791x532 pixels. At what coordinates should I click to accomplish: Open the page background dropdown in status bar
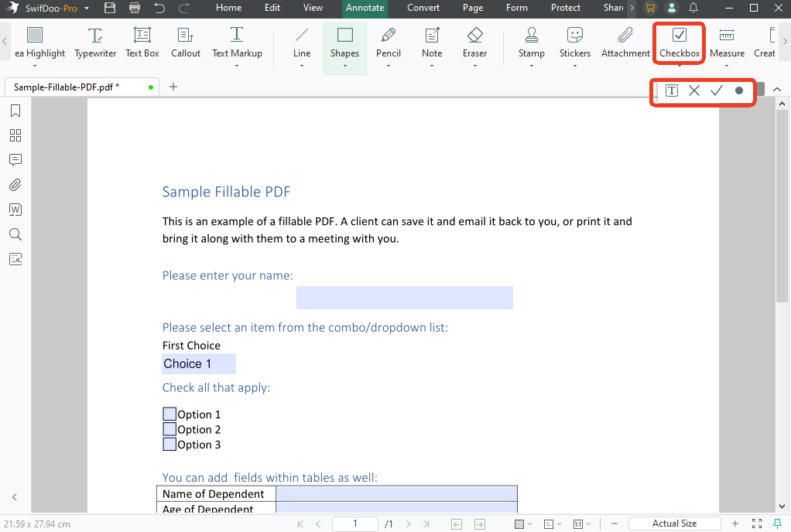coord(523,524)
